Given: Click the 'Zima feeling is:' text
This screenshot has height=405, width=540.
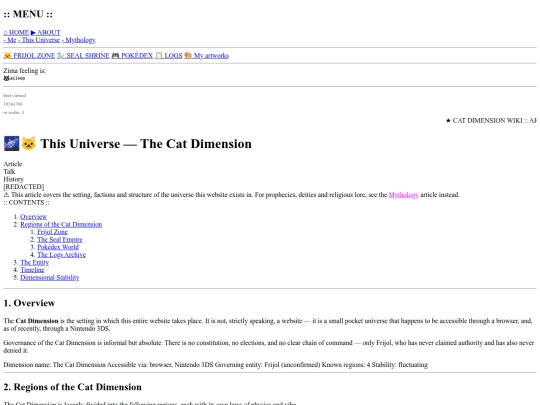Looking at the screenshot, I should click(x=25, y=71).
